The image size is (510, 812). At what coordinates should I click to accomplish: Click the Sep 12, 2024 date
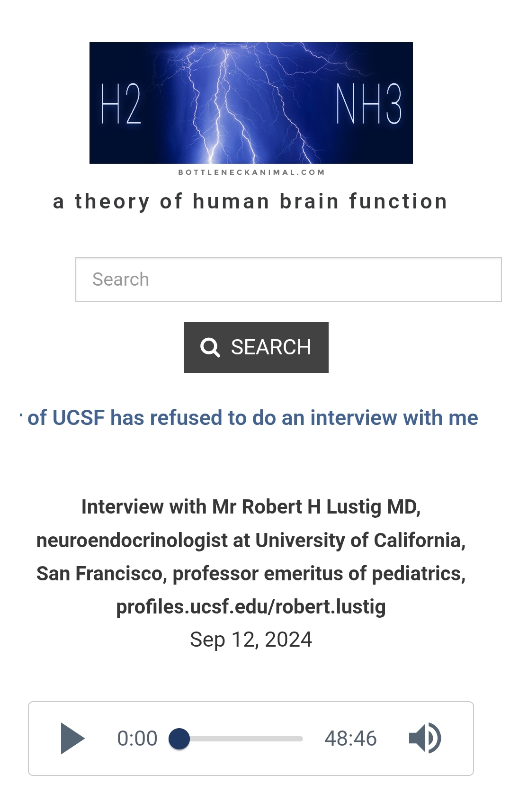(251, 640)
